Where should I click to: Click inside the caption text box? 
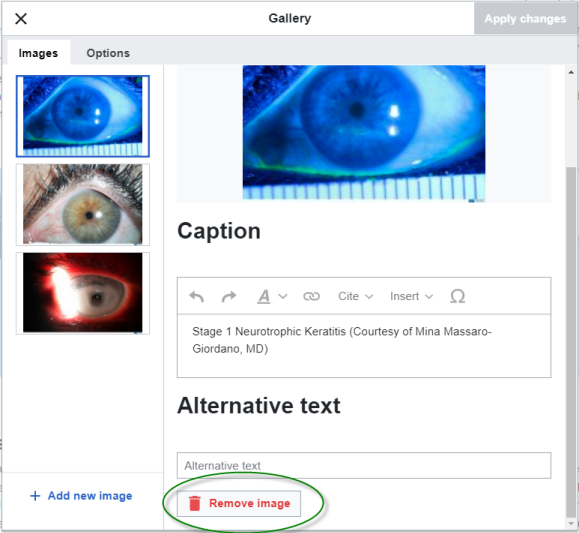[364, 346]
